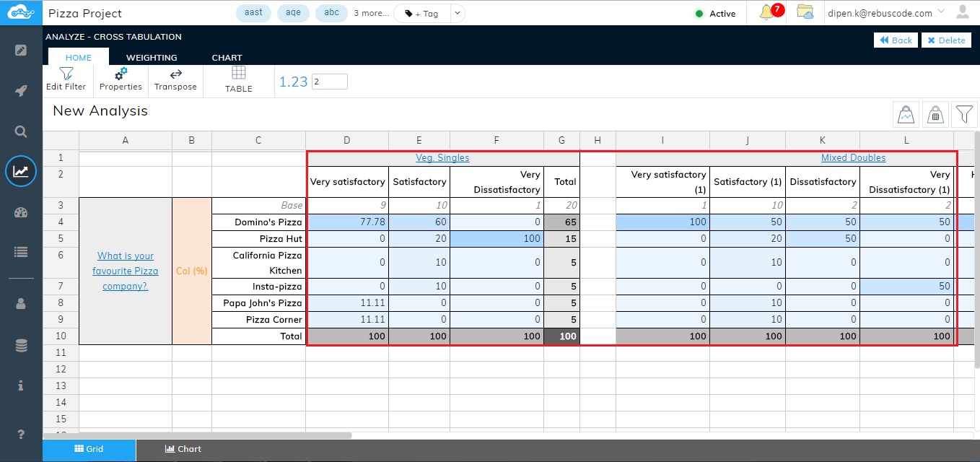Open the list sidebar icon

tap(21, 252)
